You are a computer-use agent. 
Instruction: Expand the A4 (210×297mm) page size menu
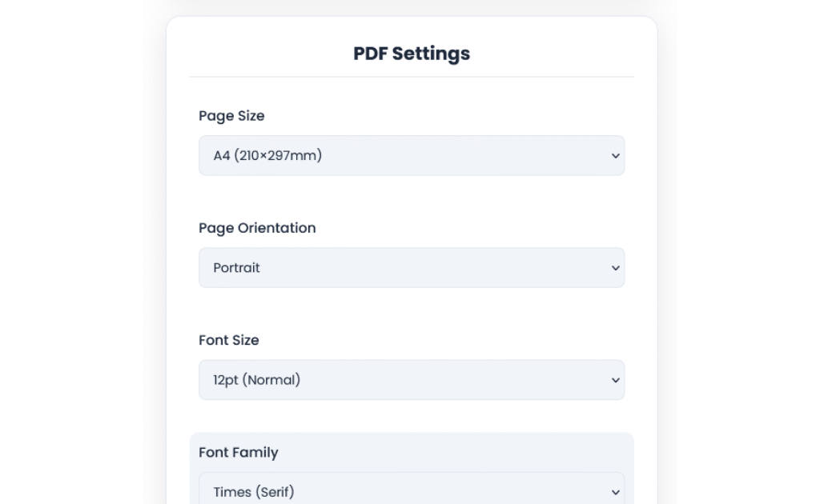coord(412,155)
